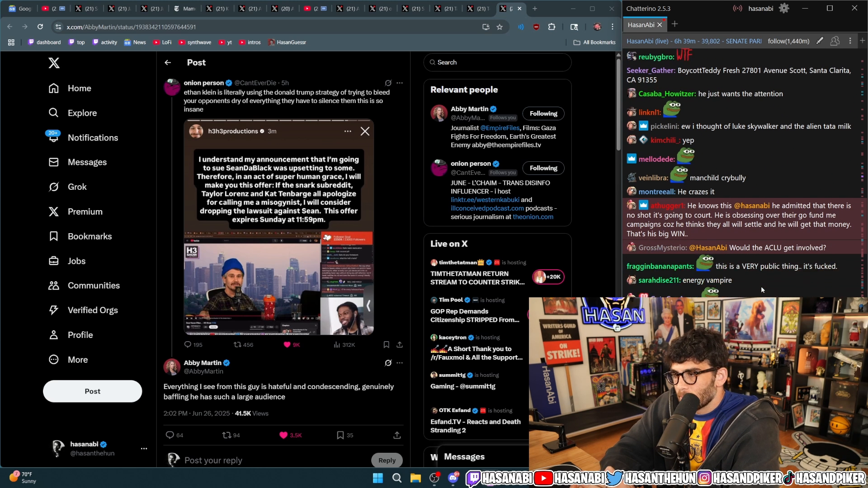Open the HasanGuessr bookmark
This screenshot has height=488, width=868.
coord(287,42)
